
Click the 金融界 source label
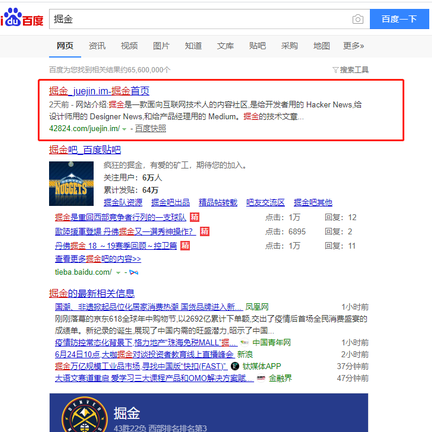[280, 378]
